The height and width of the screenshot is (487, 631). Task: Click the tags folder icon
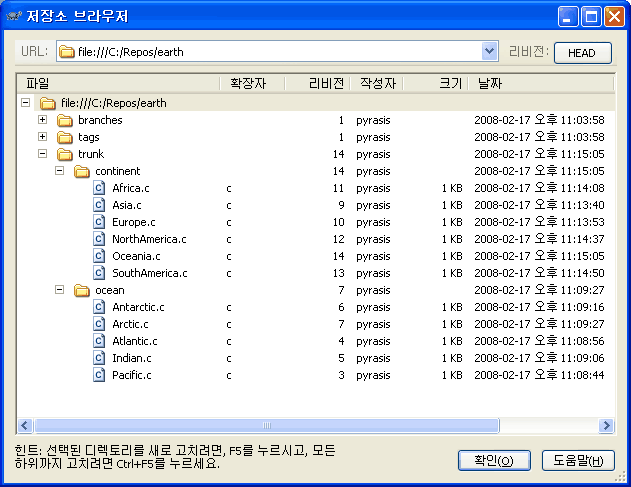(66, 137)
